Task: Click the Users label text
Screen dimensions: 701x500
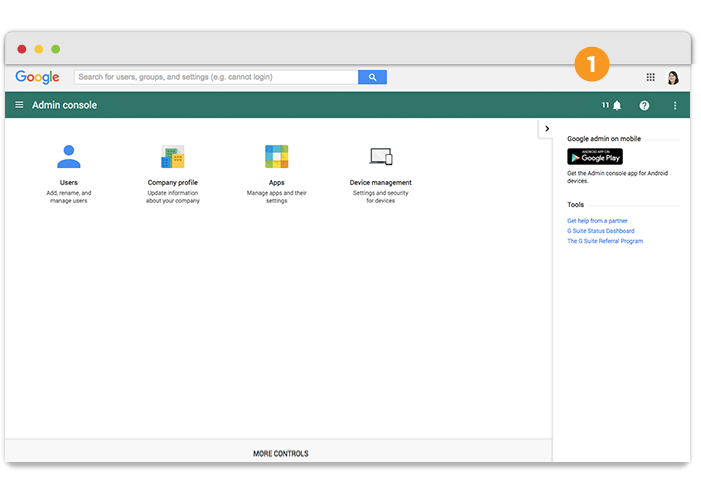Action: (69, 182)
